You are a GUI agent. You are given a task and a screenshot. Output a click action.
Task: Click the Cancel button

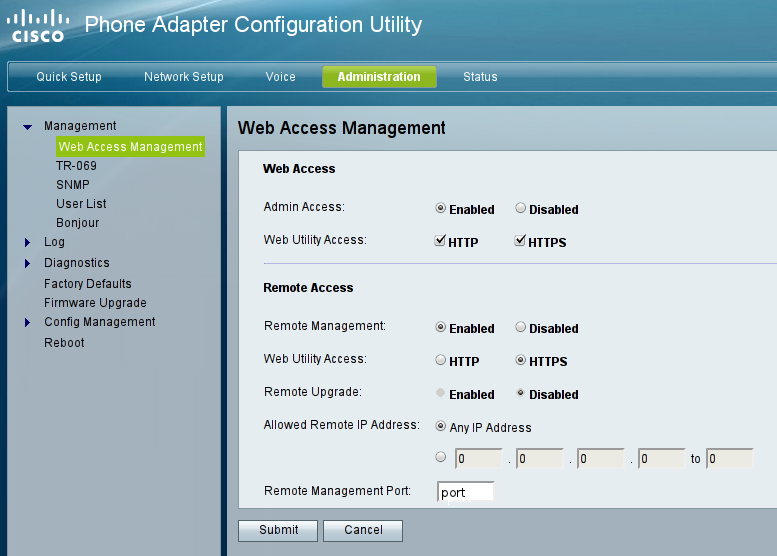click(x=364, y=531)
